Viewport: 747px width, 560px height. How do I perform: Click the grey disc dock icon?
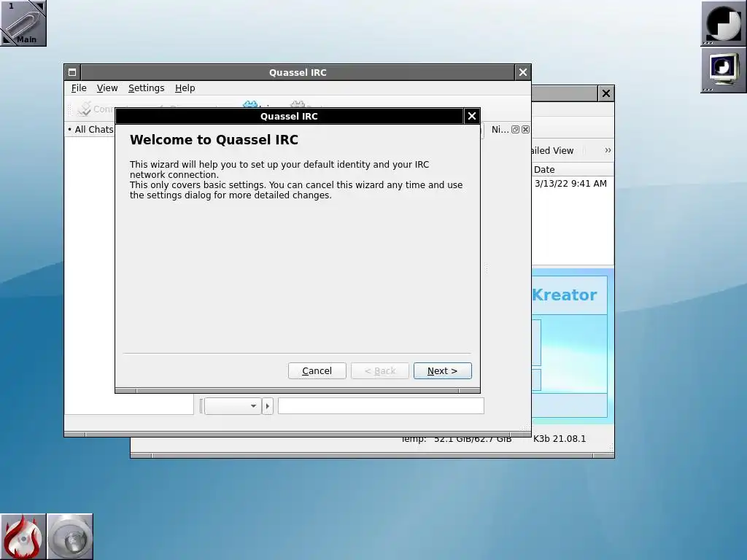click(x=70, y=537)
